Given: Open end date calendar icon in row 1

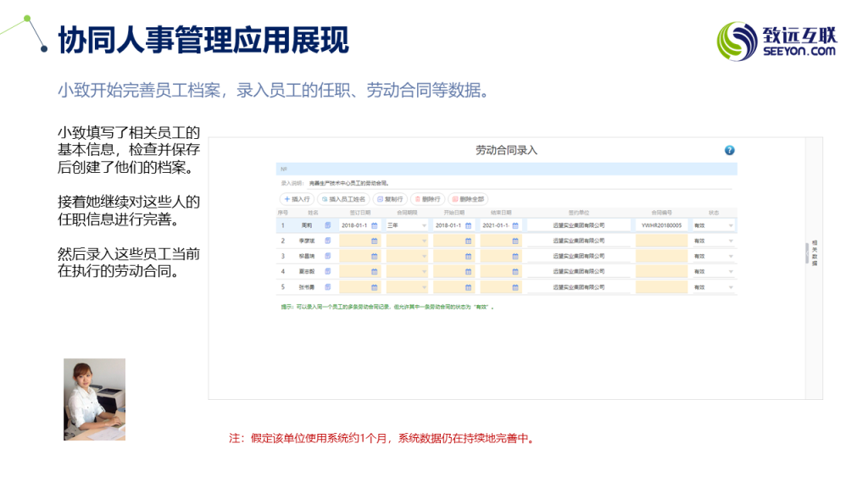Looking at the screenshot, I should click(515, 226).
